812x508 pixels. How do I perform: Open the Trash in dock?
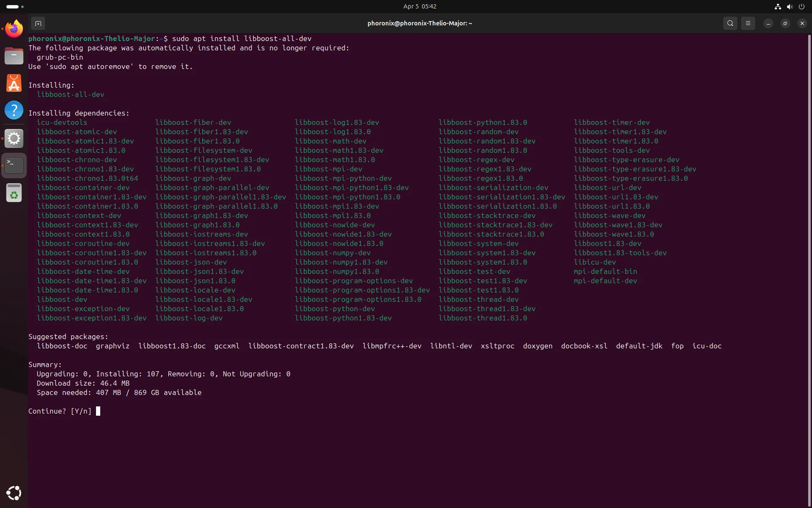[14, 193]
